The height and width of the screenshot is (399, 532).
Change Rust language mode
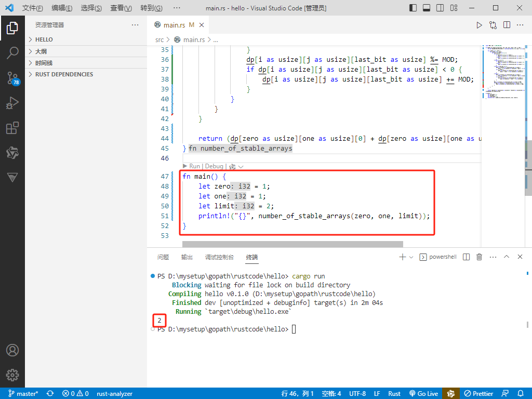(x=394, y=394)
